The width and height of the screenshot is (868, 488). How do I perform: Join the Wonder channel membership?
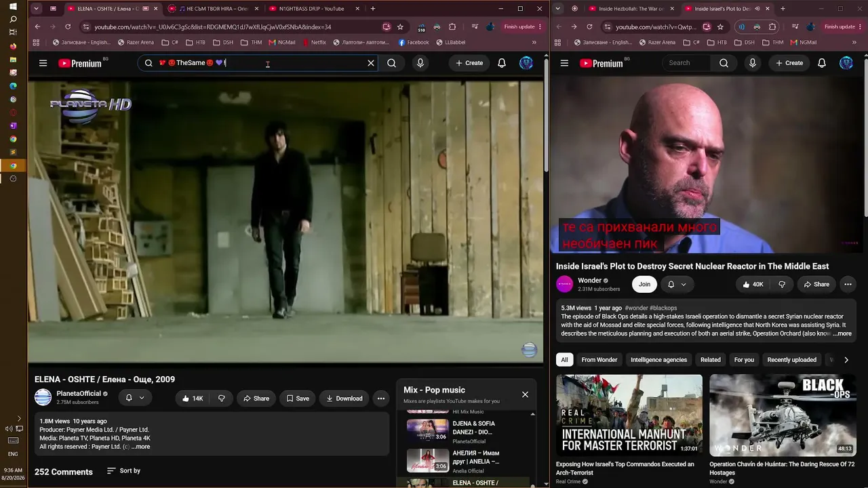pos(644,285)
